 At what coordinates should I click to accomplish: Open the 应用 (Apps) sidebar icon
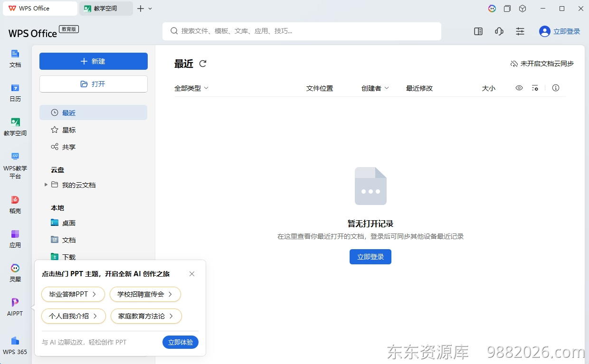[15, 237]
